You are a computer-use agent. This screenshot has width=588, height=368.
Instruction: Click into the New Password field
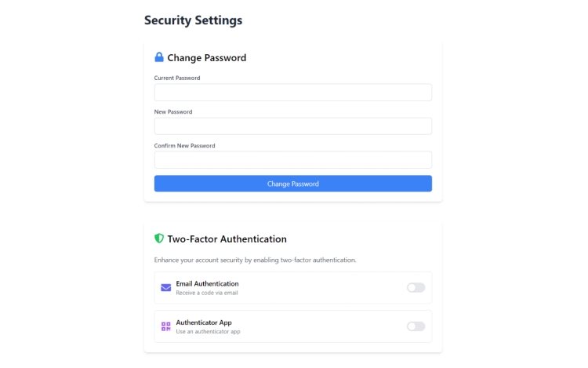click(293, 126)
